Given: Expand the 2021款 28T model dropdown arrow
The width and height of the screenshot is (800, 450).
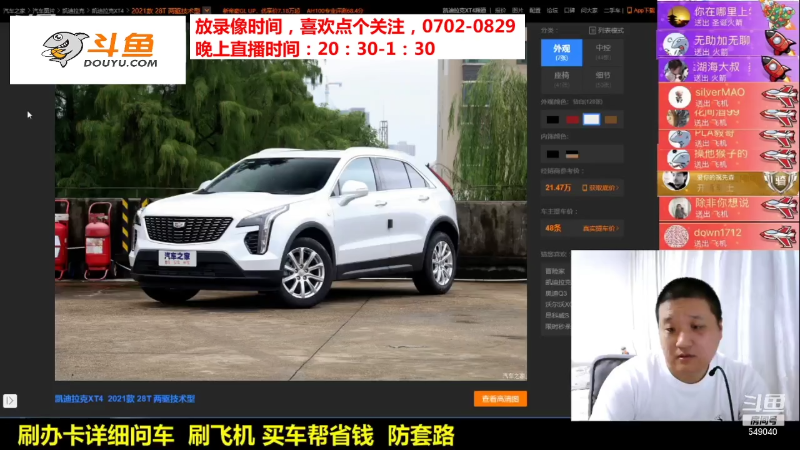Looking at the screenshot, I should tap(207, 10).
